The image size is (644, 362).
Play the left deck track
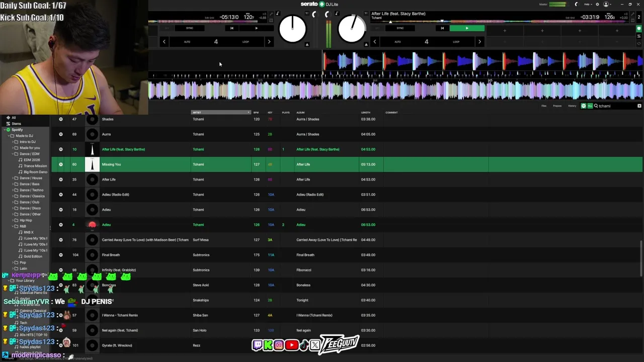coord(256,28)
